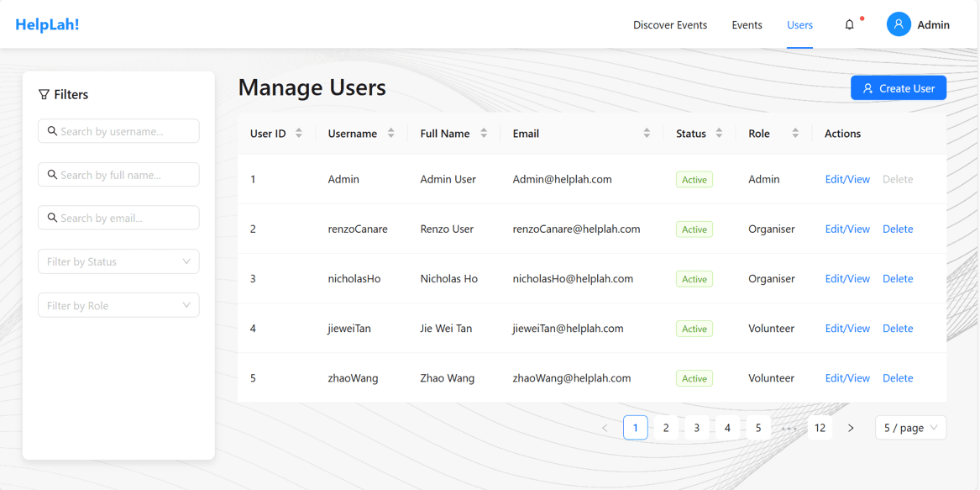Jump to page 12
The height and width of the screenshot is (490, 980).
point(820,428)
